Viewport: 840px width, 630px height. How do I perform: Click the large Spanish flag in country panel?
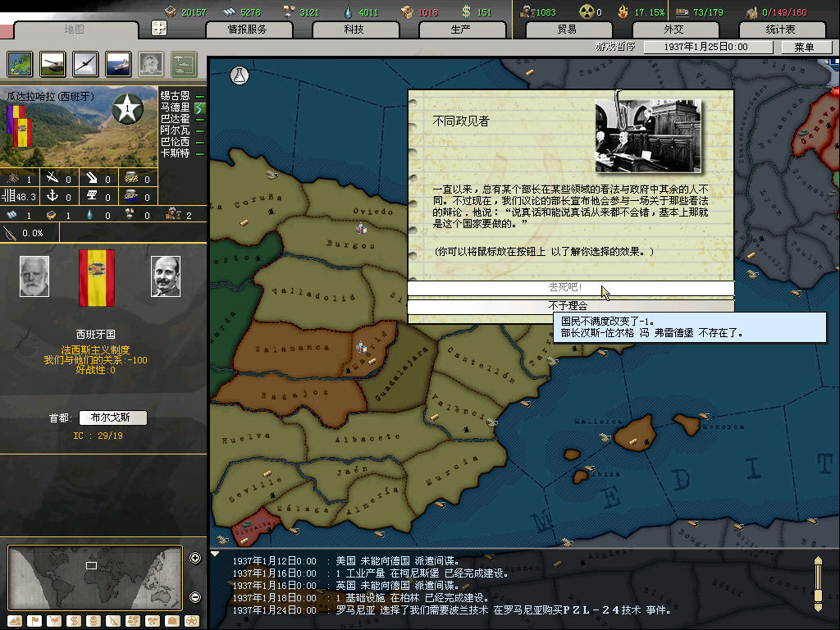(97, 278)
